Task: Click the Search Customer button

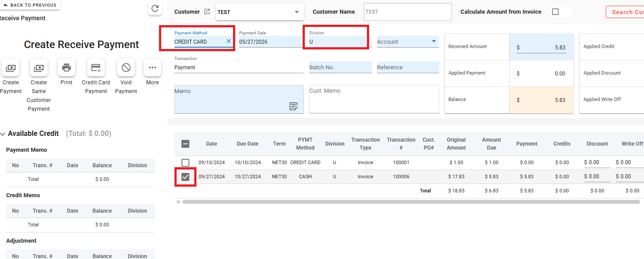Action: [x=625, y=12]
